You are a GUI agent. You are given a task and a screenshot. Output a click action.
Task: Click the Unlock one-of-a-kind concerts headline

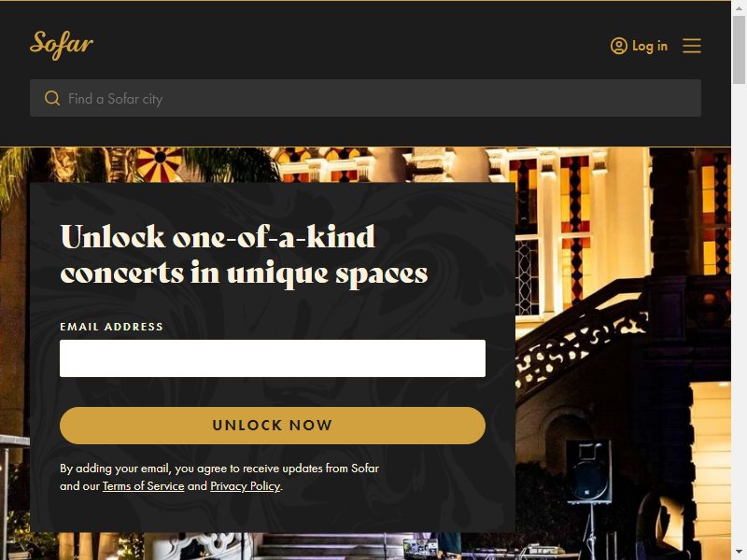coord(244,255)
